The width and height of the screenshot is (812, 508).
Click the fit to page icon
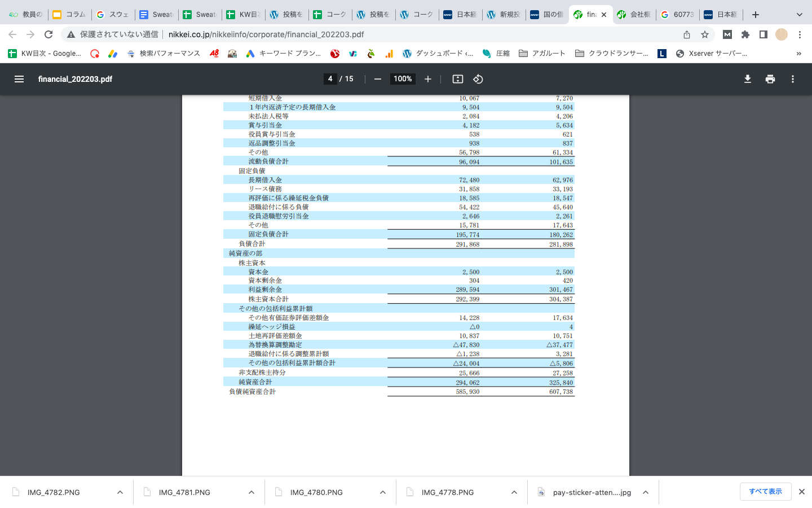[x=458, y=79]
